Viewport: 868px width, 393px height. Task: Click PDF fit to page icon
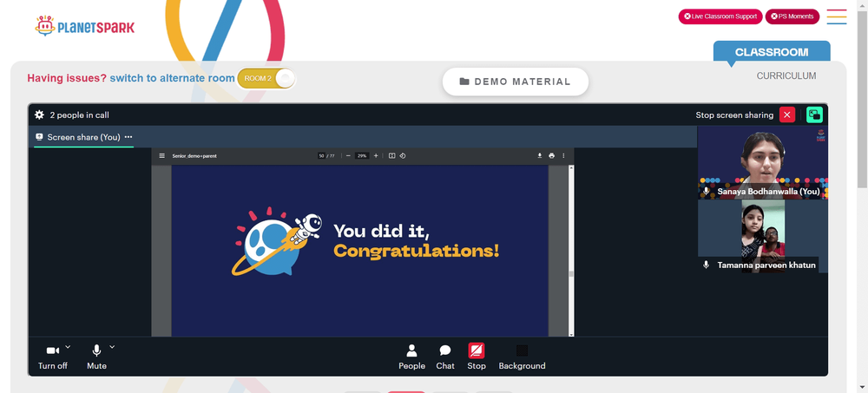coord(392,156)
